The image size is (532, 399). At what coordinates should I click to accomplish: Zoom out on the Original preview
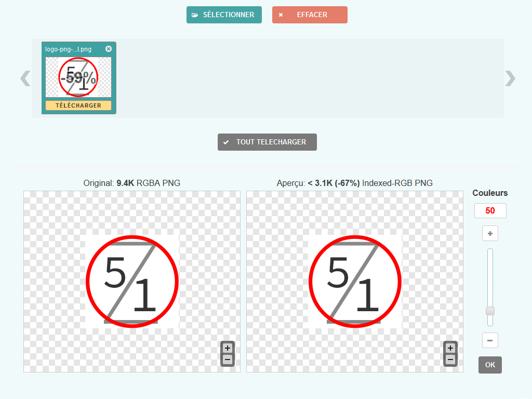point(228,360)
